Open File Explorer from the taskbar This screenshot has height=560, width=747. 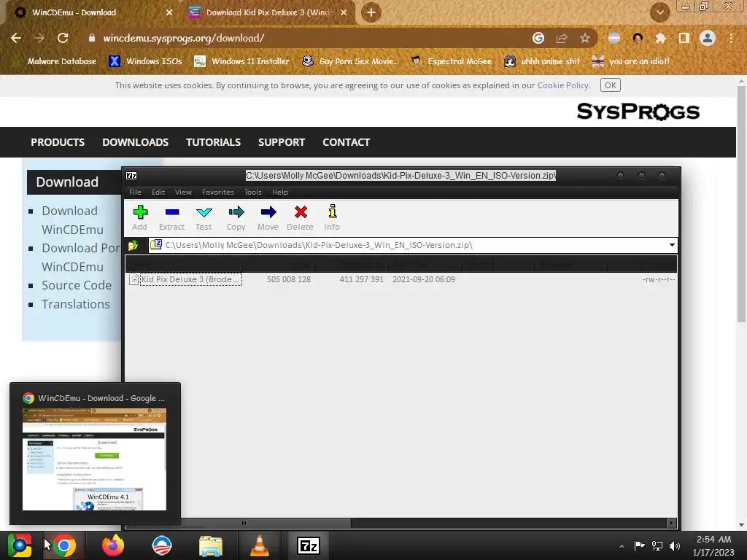pyautogui.click(x=211, y=545)
